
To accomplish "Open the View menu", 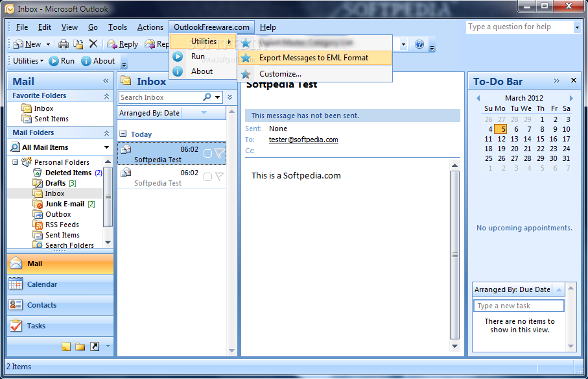I will click(x=69, y=27).
